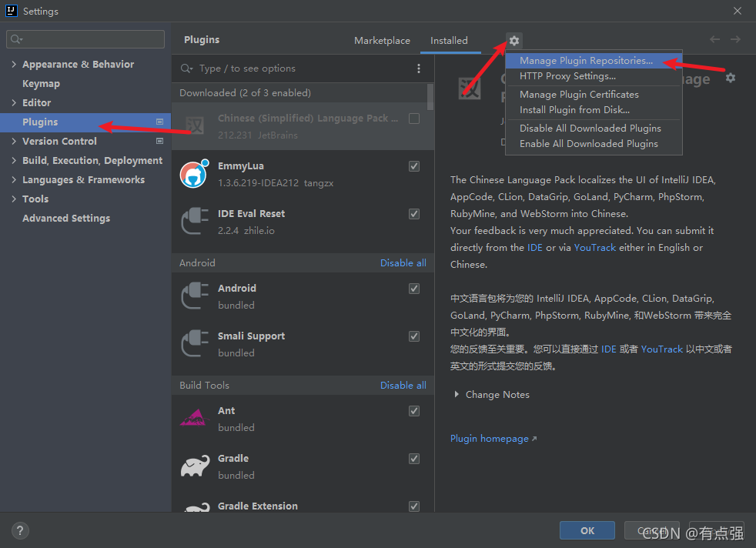Toggle the Gradle Extension checkbox

tap(413, 506)
